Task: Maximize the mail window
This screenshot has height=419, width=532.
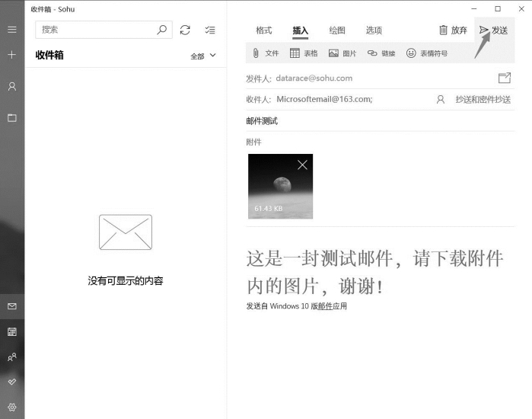Action: (x=498, y=9)
